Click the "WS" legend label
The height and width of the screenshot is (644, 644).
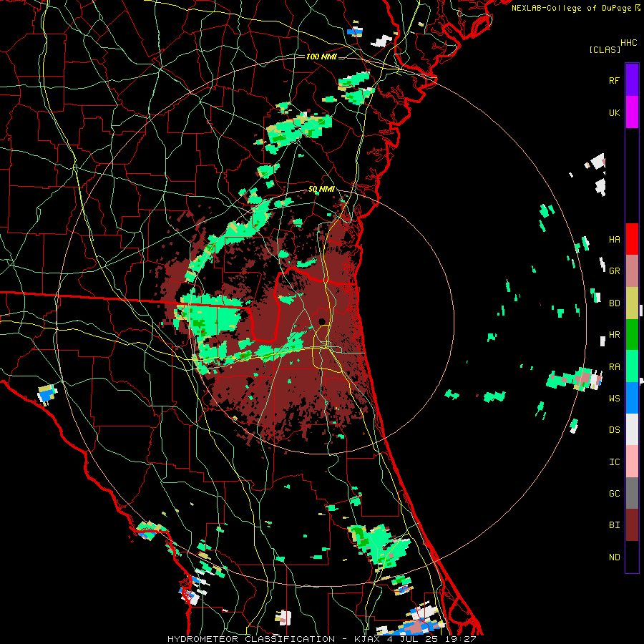coord(614,399)
